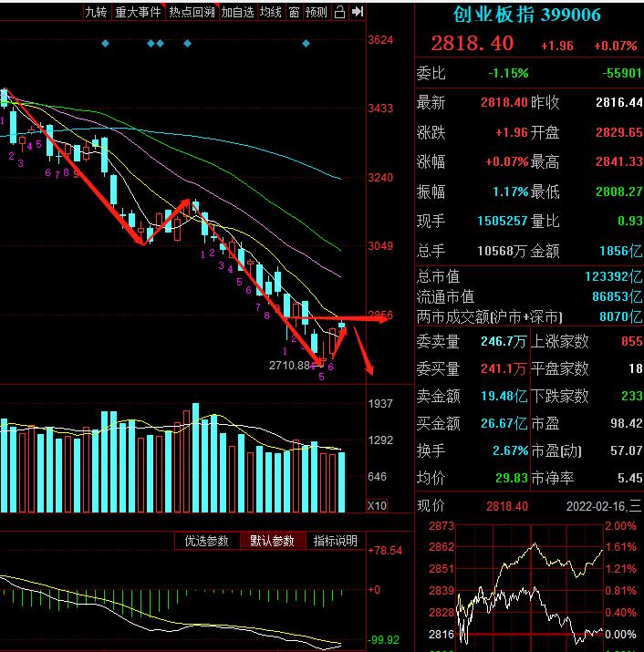Viewport: 644px width, 652px height.
Task: Click the 两市成交额 turnover row
Action: [x=529, y=316]
